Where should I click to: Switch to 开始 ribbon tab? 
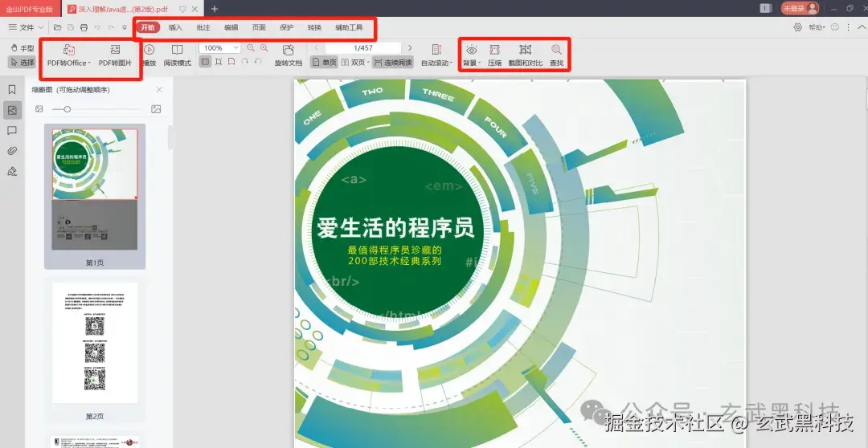coord(148,27)
